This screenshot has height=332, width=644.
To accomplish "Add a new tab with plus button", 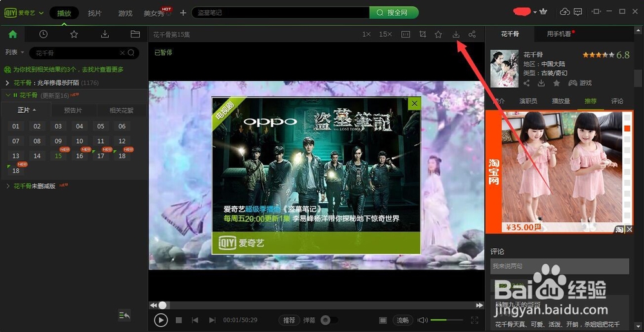I will 183,13.
